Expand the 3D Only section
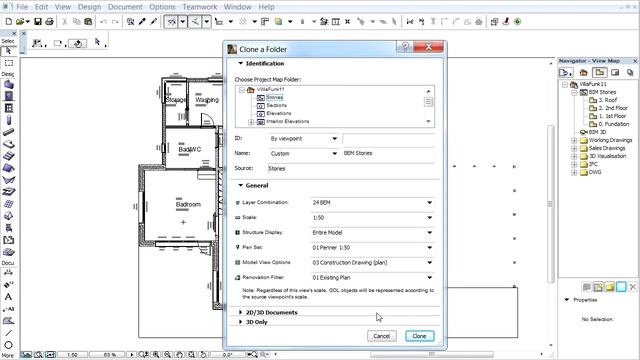 [x=240, y=322]
